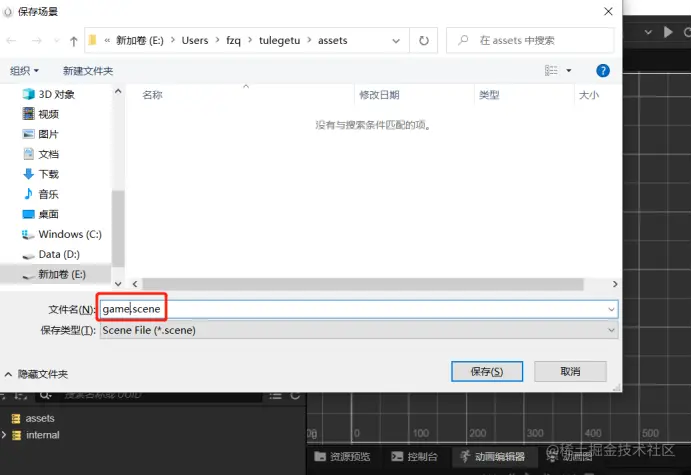Image resolution: width=692 pixels, height=475 pixels.
Task: Switch to the 资源预览 tab
Action: tap(342, 456)
